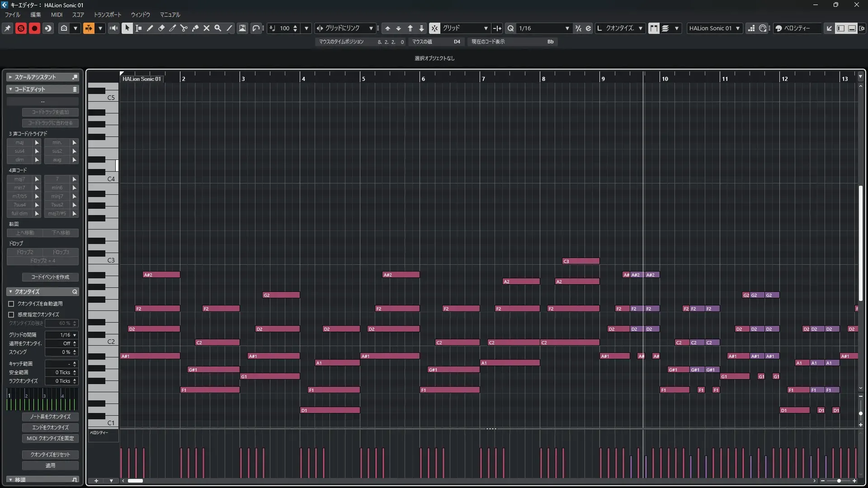The height and width of the screenshot is (488, 868).
Task: Select the Split scissors tool
Action: 184,28
